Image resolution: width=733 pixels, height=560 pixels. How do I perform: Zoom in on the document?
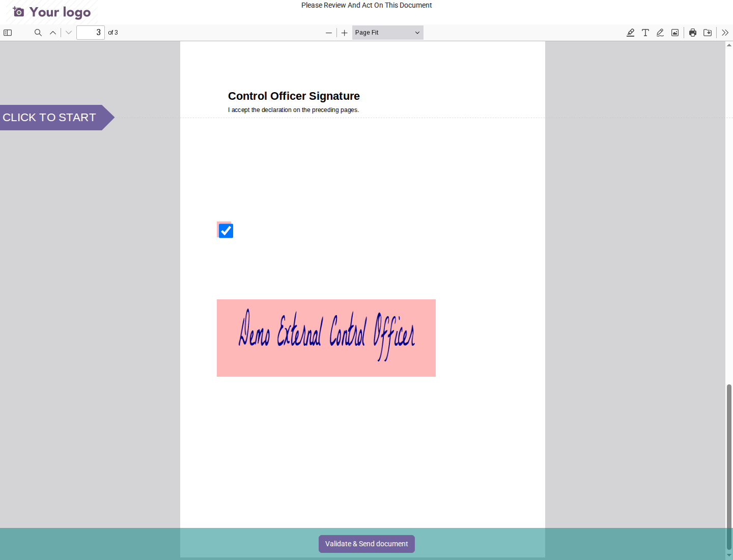[x=345, y=33]
